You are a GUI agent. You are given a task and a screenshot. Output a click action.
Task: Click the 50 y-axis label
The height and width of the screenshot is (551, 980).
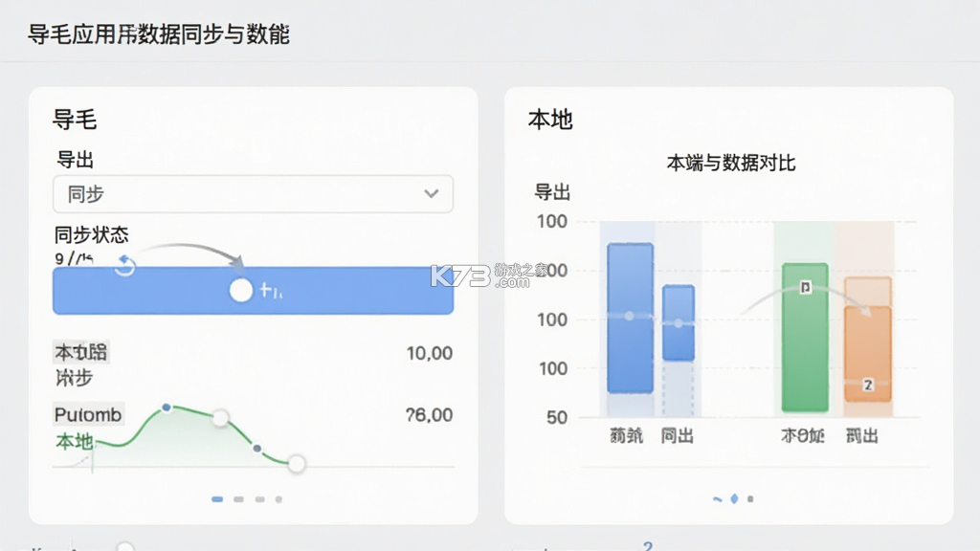point(556,417)
